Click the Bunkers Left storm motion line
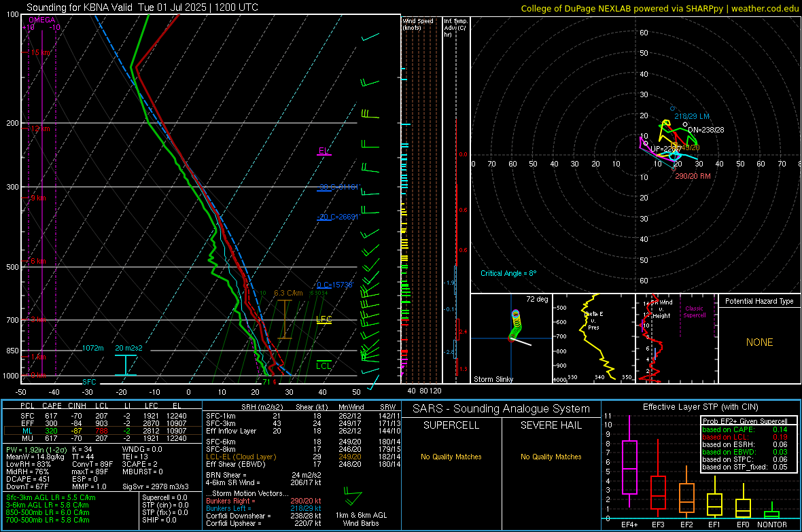Screen dimensions: 802x532 (264, 508)
